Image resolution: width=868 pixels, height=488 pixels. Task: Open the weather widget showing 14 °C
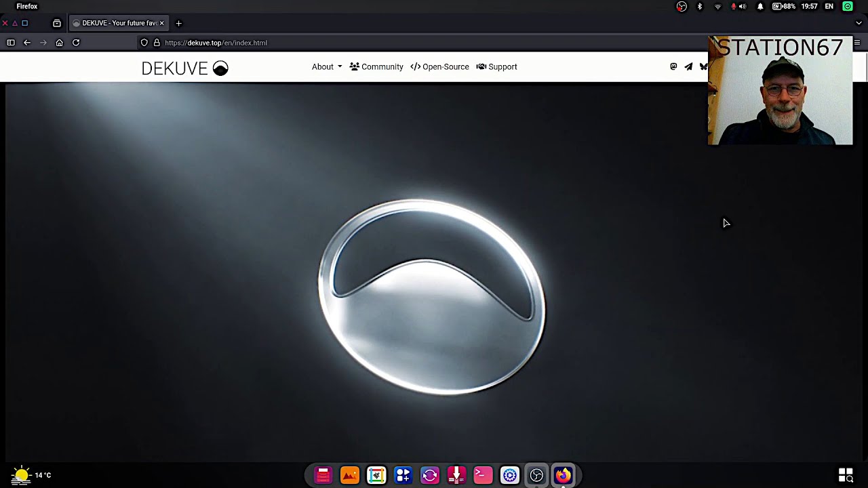[31, 475]
